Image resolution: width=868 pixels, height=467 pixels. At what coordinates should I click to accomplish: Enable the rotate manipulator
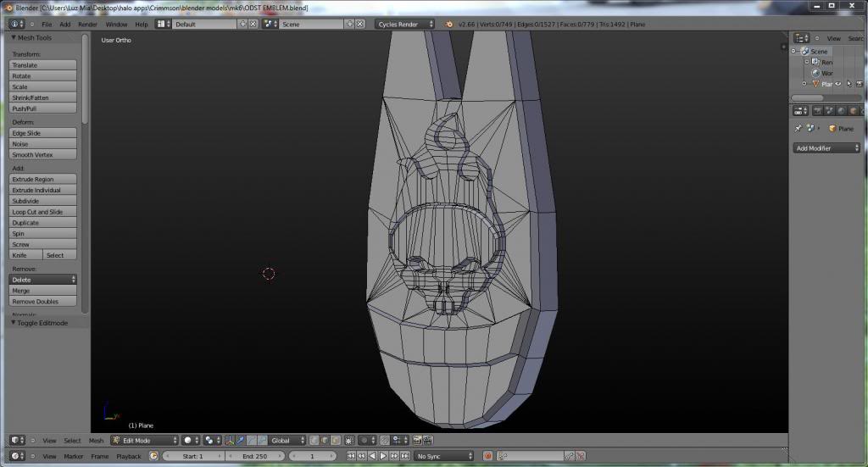click(x=251, y=441)
